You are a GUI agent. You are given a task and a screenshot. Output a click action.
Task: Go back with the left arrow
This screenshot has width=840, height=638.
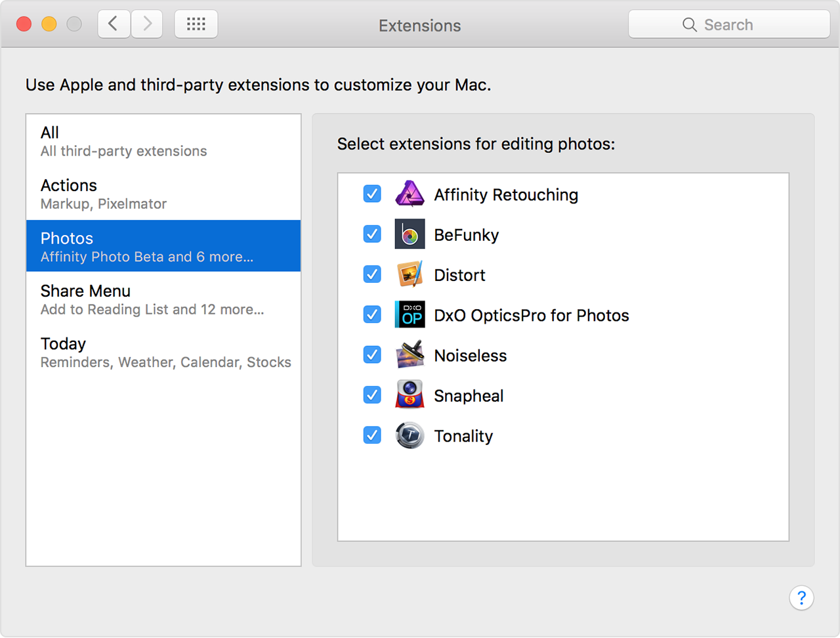click(x=114, y=24)
